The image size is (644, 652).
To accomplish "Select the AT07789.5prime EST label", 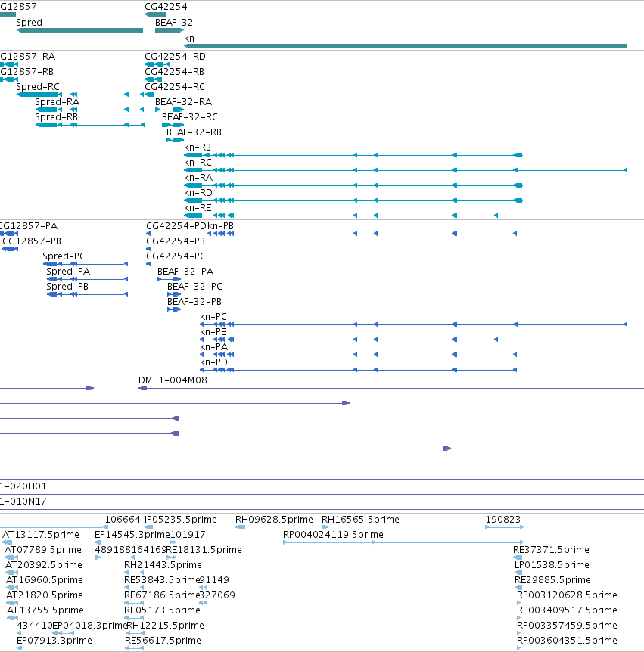I will click(x=43, y=550).
